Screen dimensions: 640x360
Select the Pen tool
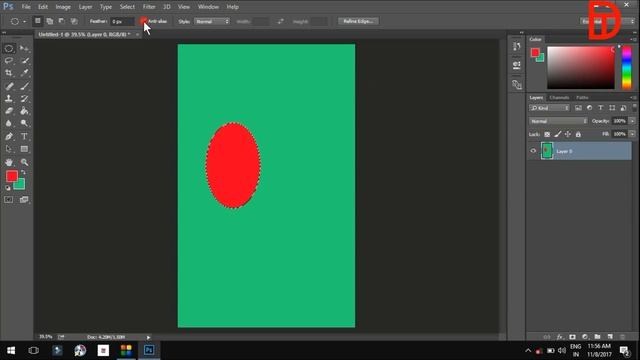coord(9,136)
